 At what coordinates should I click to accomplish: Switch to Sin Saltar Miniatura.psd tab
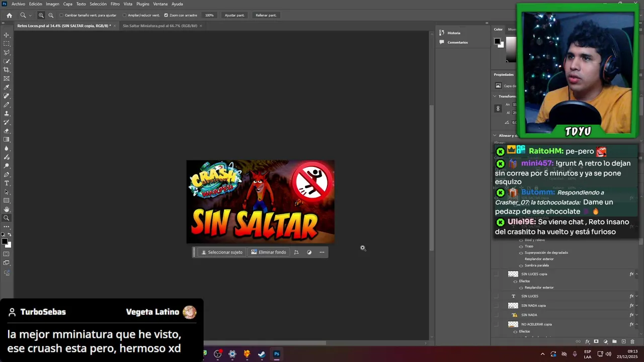tap(160, 26)
